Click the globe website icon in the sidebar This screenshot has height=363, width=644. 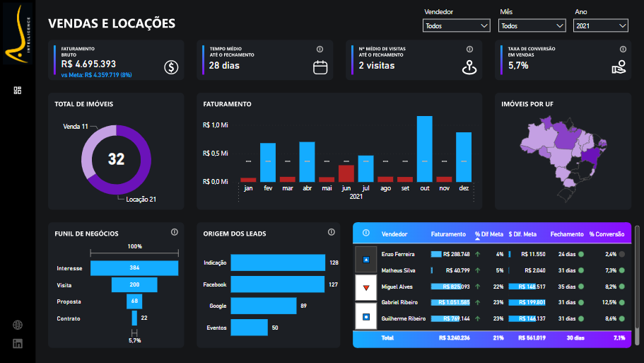(18, 325)
